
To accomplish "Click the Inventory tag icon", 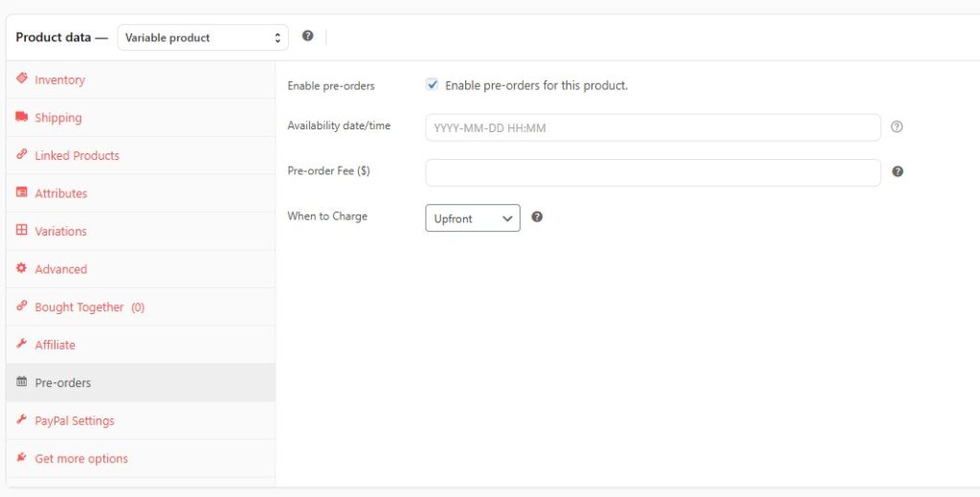I will pos(22,79).
